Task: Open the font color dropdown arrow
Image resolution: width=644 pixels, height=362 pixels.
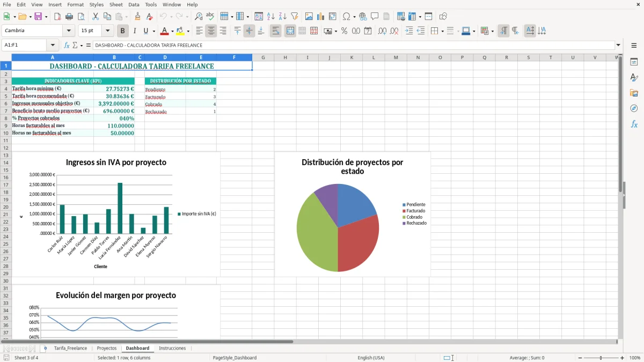Action: point(172,31)
